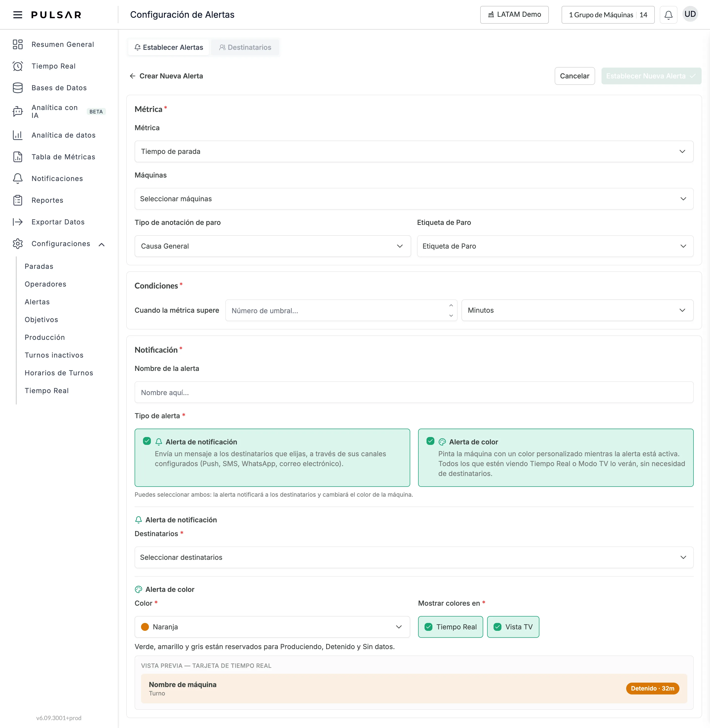The height and width of the screenshot is (728, 710).
Task: Open the Minutos unit dropdown
Action: point(577,310)
